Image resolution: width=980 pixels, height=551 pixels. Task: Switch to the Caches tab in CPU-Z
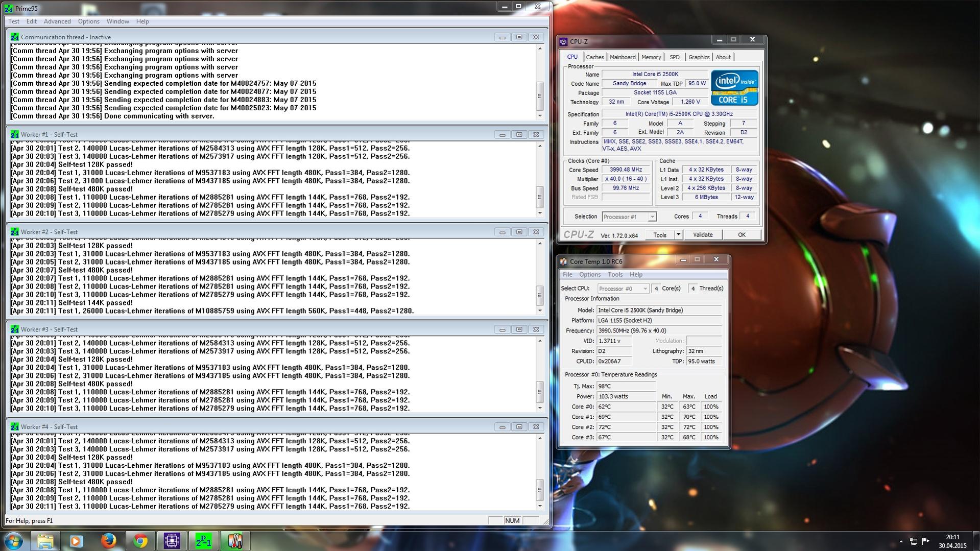pos(595,57)
